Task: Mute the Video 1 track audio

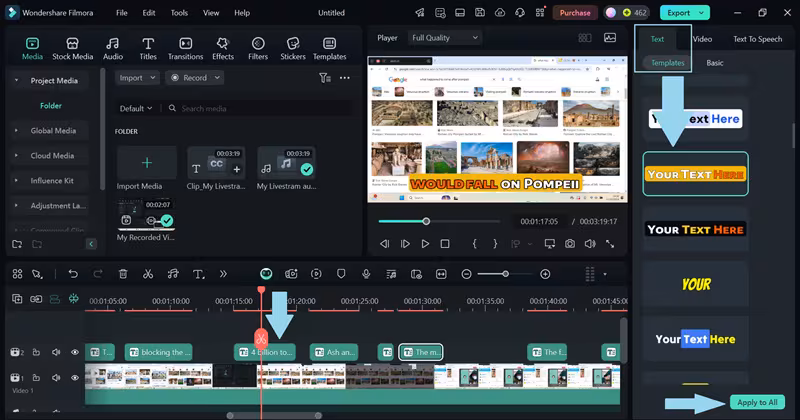Action: point(56,378)
